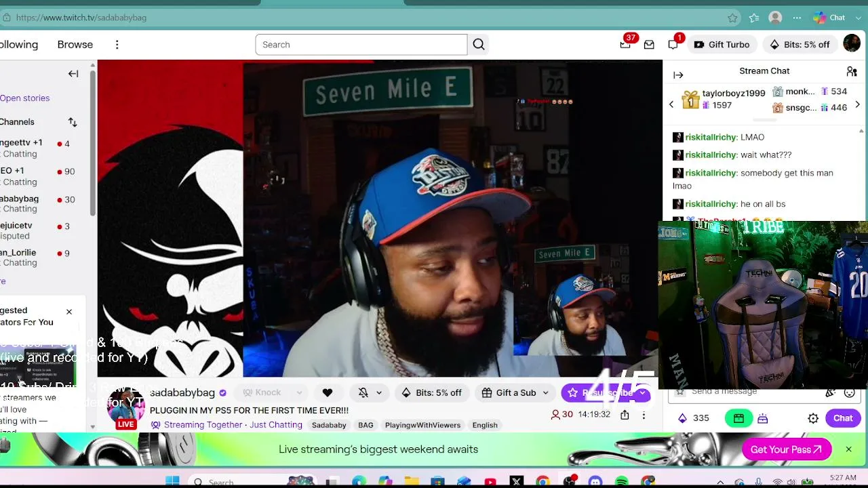Send message with the Chat button
This screenshot has height=488, width=868.
pyautogui.click(x=843, y=418)
